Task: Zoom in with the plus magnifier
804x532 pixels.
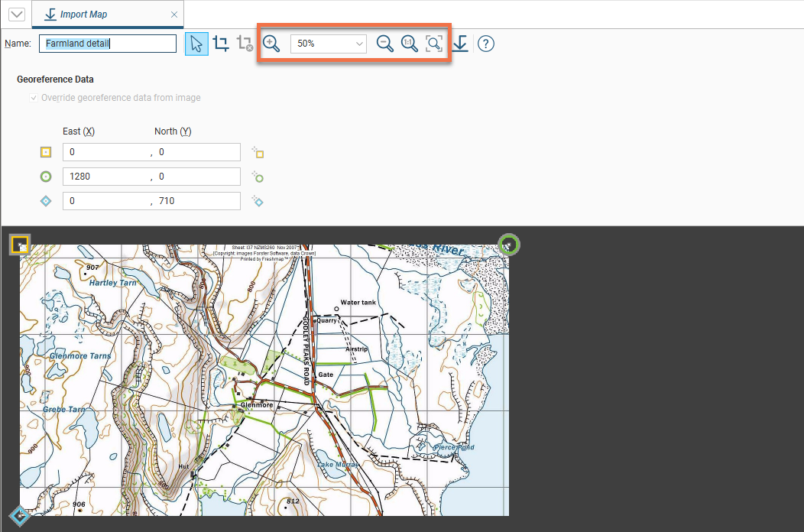Action: click(x=271, y=44)
